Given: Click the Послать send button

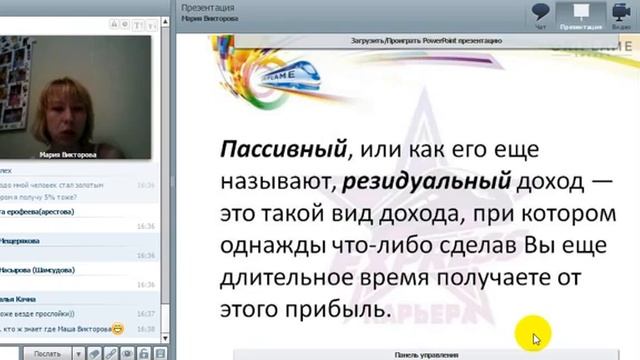Looking at the screenshot, I should pyautogui.click(x=47, y=353).
